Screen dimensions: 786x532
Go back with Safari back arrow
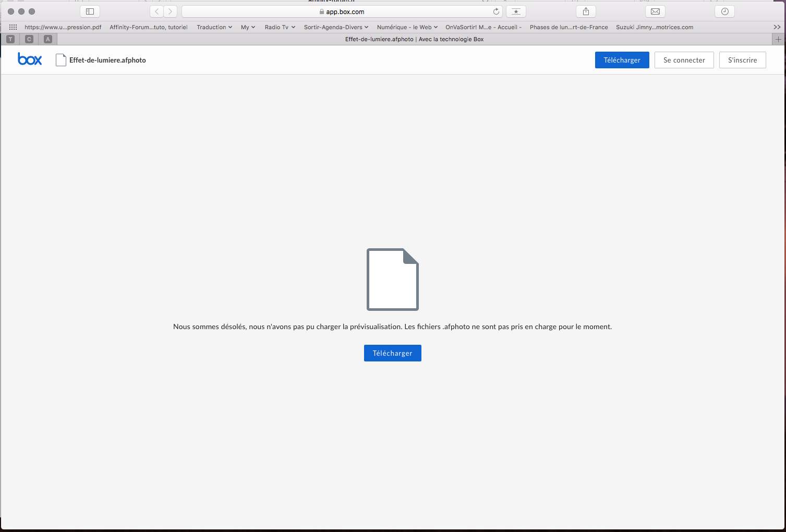pyautogui.click(x=157, y=11)
